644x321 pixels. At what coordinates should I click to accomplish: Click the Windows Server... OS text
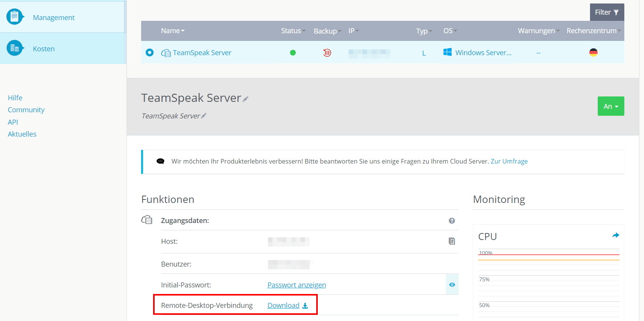point(483,52)
